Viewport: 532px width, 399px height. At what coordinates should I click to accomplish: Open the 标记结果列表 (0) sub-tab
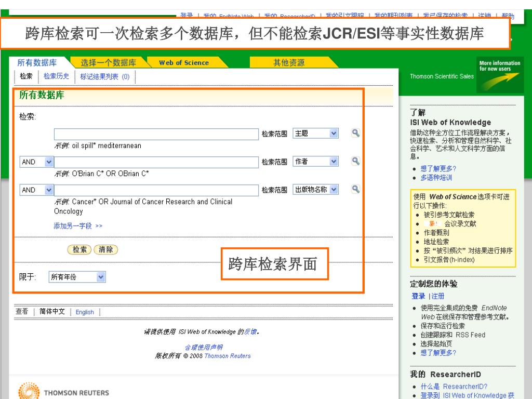pos(105,77)
